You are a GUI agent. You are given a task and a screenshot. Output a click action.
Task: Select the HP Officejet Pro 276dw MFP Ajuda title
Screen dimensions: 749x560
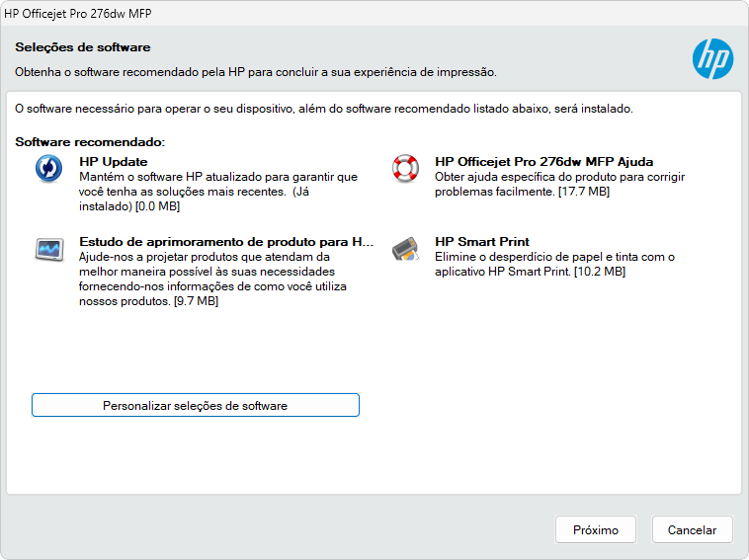click(x=543, y=162)
